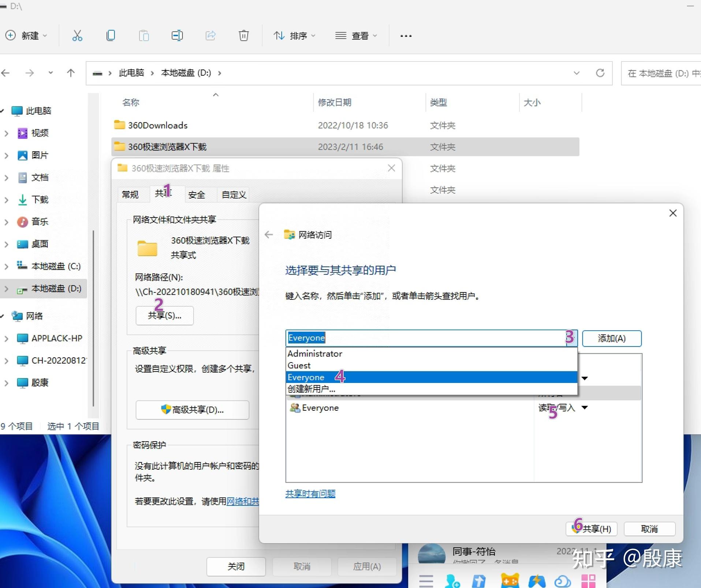Screen dimensions: 701x588
Task: Close the 360极速浏览器X下载 属性 window
Action: [x=391, y=168]
